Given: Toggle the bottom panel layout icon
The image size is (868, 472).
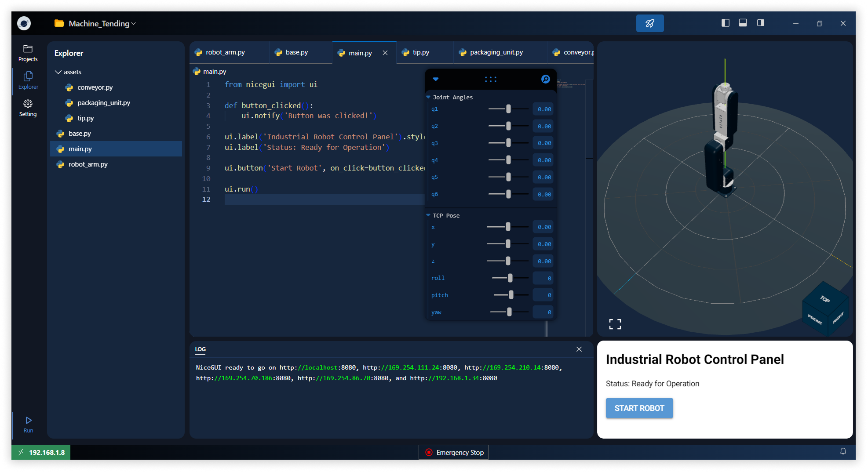Looking at the screenshot, I should click(x=743, y=22).
